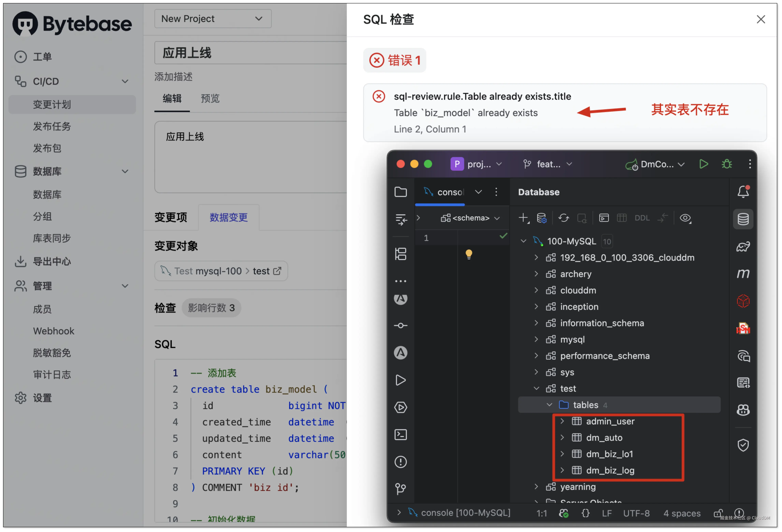The image size is (782, 532).
Task: Expand the dm_biz_log table
Action: [x=562, y=470]
